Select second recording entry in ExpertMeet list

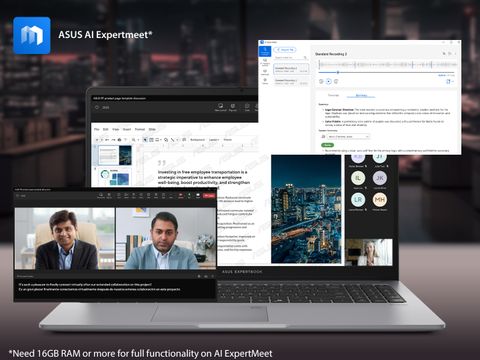tap(291, 81)
